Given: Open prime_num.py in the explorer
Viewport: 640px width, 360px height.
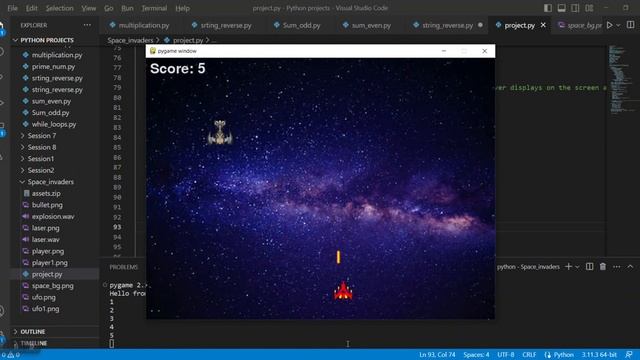Looking at the screenshot, I should tap(53, 66).
